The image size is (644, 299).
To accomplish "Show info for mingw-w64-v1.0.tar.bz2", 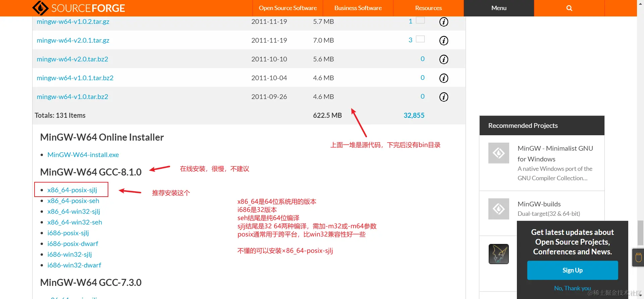I will coord(444,97).
